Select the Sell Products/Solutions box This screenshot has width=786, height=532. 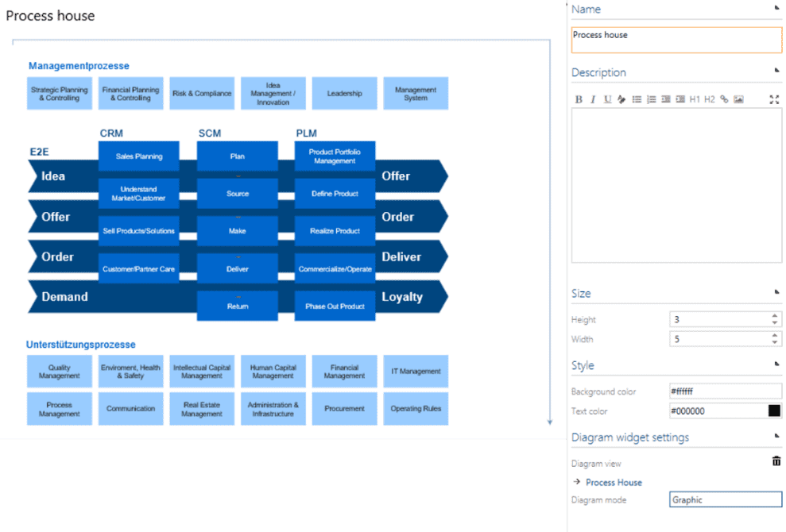(x=139, y=231)
